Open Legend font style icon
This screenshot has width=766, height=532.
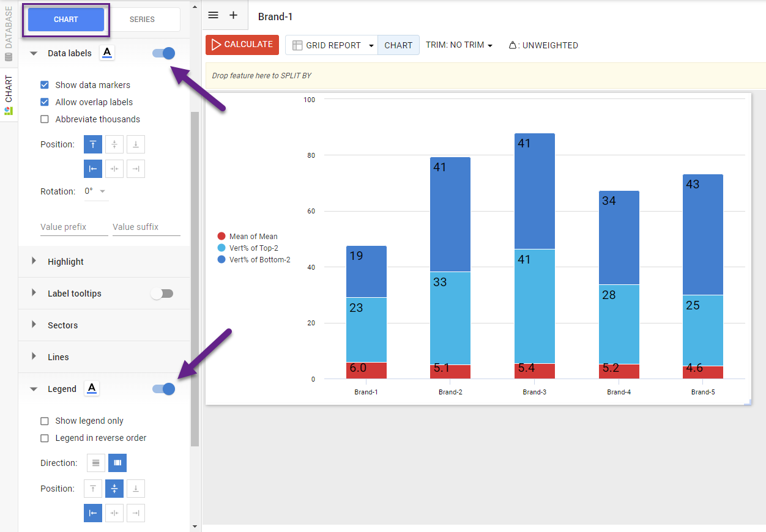coord(92,388)
